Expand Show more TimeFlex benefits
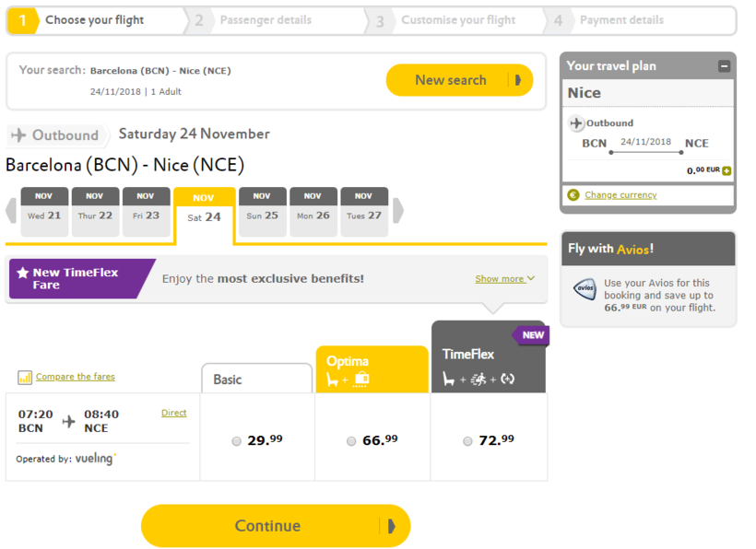 (504, 279)
